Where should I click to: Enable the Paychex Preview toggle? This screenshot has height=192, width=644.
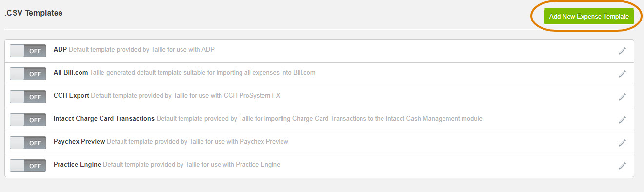[x=28, y=143]
